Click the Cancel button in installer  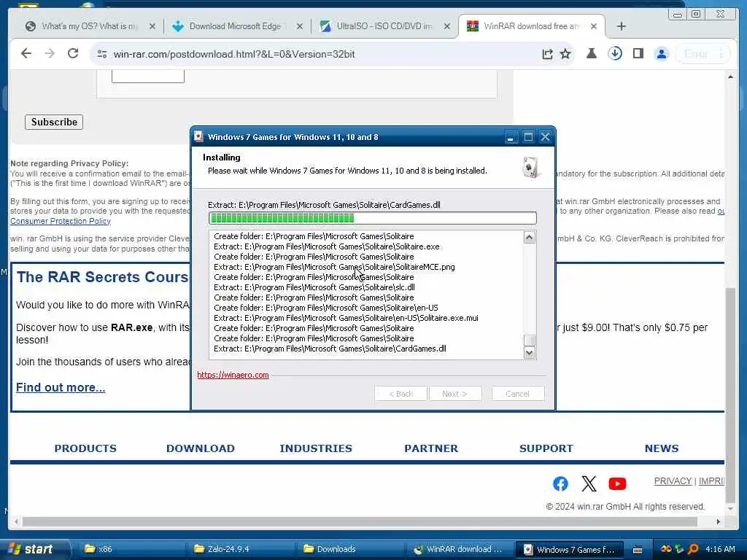518,394
